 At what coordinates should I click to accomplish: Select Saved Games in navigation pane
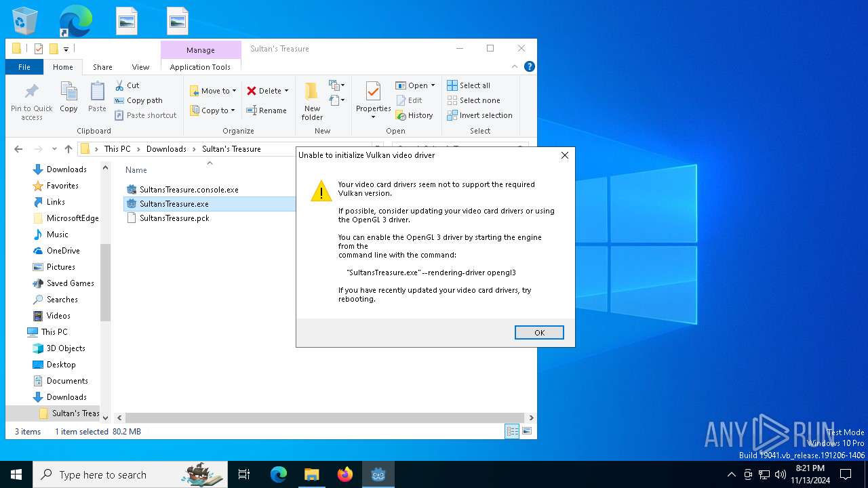click(70, 283)
